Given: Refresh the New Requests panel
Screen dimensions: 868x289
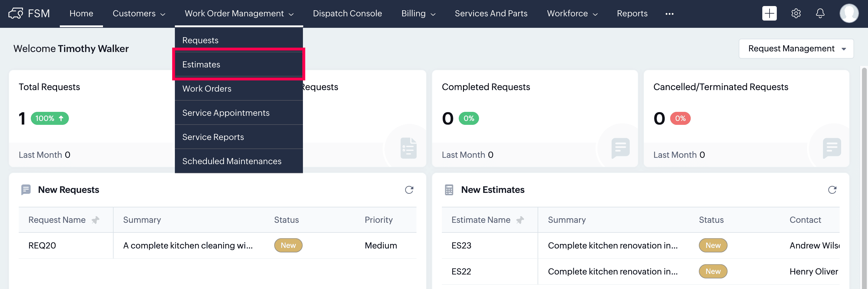Looking at the screenshot, I should (409, 190).
